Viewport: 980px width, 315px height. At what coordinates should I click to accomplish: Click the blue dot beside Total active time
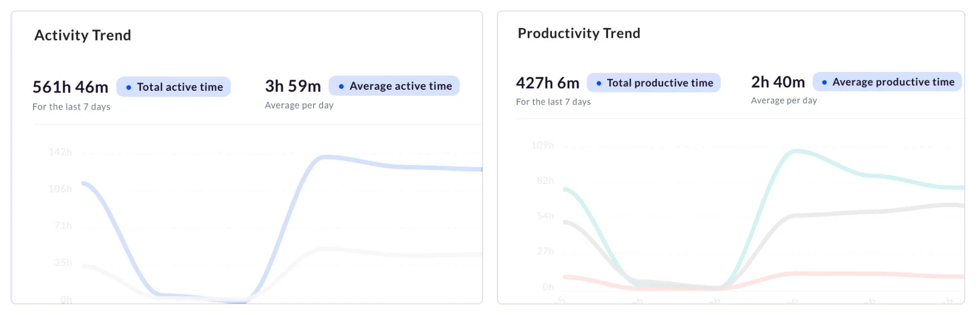click(x=129, y=88)
